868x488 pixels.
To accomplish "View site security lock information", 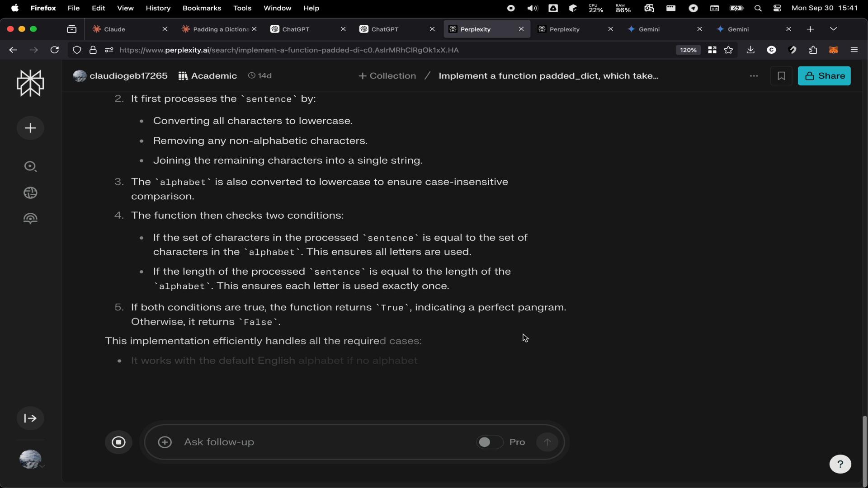I will point(93,50).
